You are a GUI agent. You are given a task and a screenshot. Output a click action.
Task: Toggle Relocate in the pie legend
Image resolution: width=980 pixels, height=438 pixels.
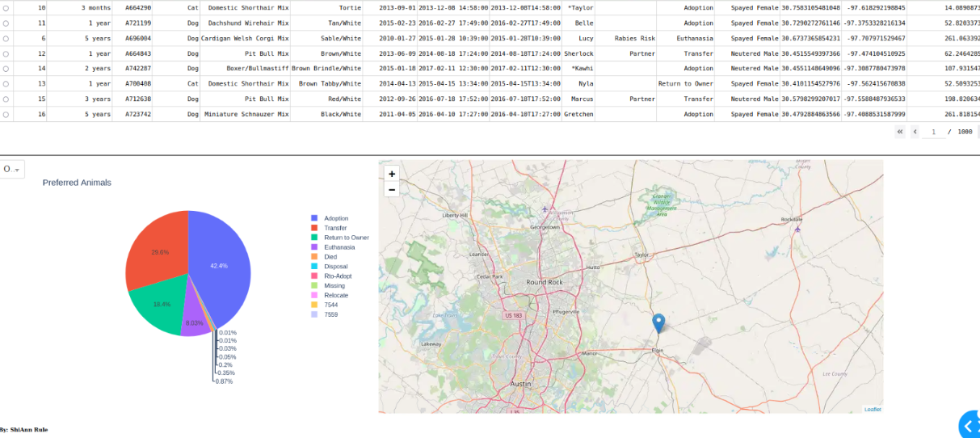tap(336, 296)
